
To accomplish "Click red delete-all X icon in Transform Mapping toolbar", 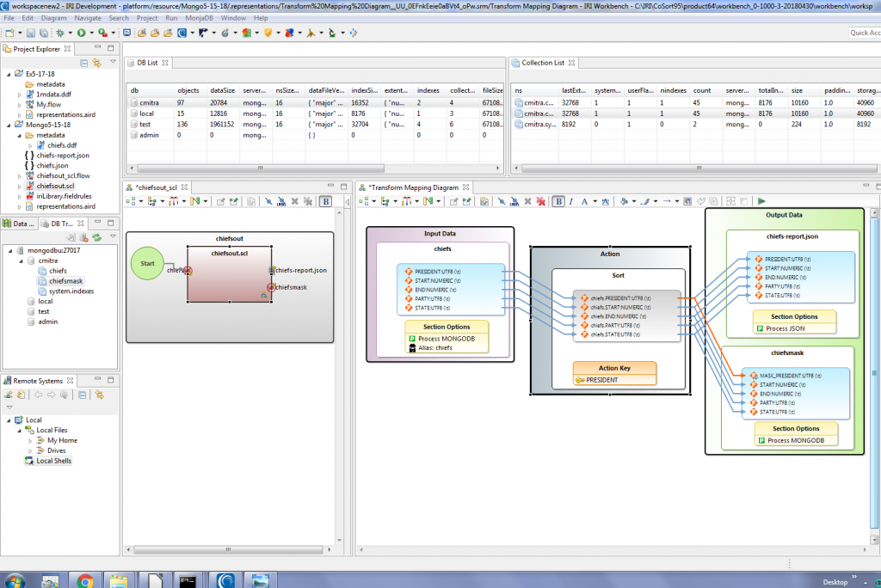I will coord(540,201).
